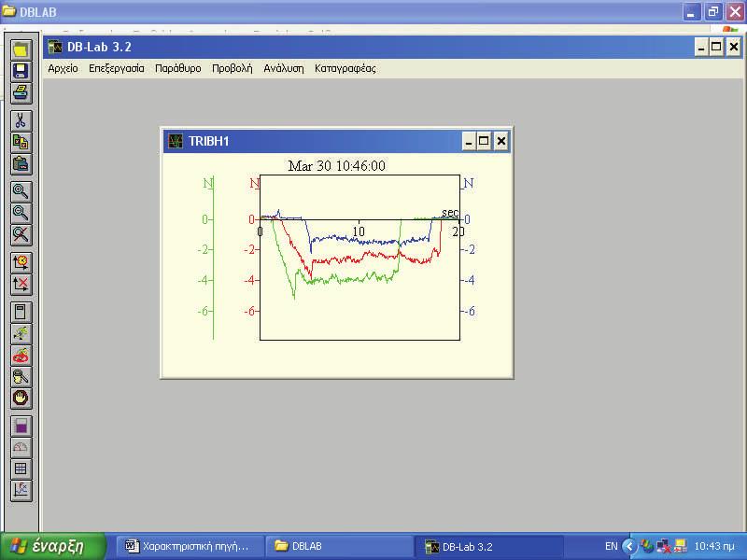The image size is (747, 560).
Task: Click the crossed-out runner icon
Action: coord(21,355)
